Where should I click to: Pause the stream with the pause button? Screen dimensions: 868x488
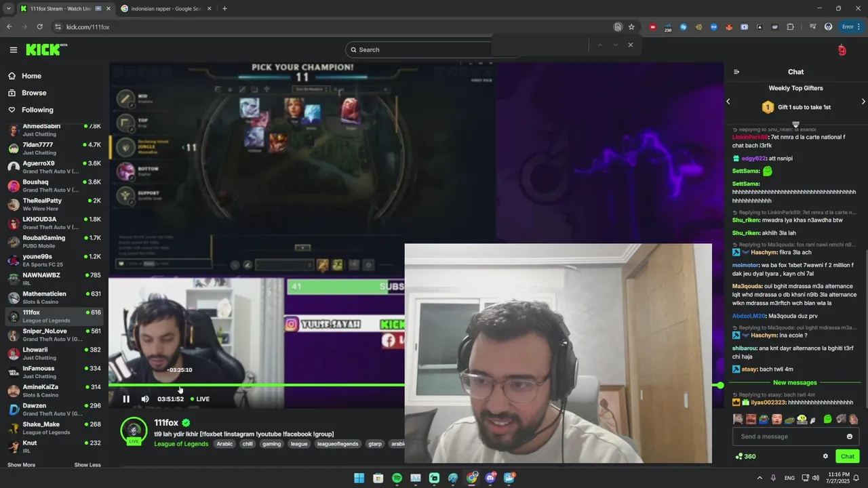pos(126,399)
